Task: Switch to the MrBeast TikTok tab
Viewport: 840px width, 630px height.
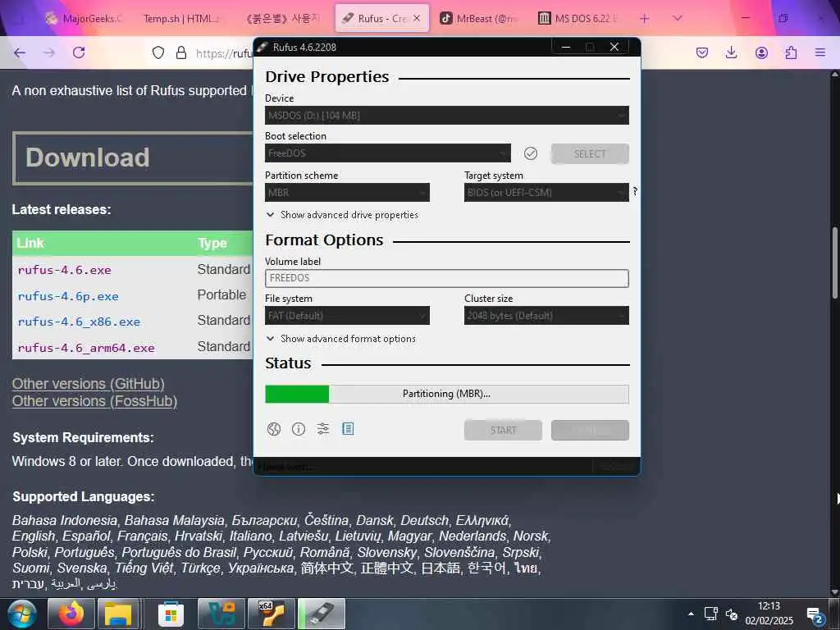Action: (480, 18)
